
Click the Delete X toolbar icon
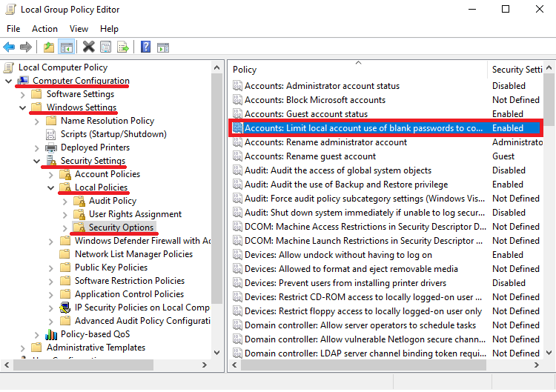coord(89,47)
